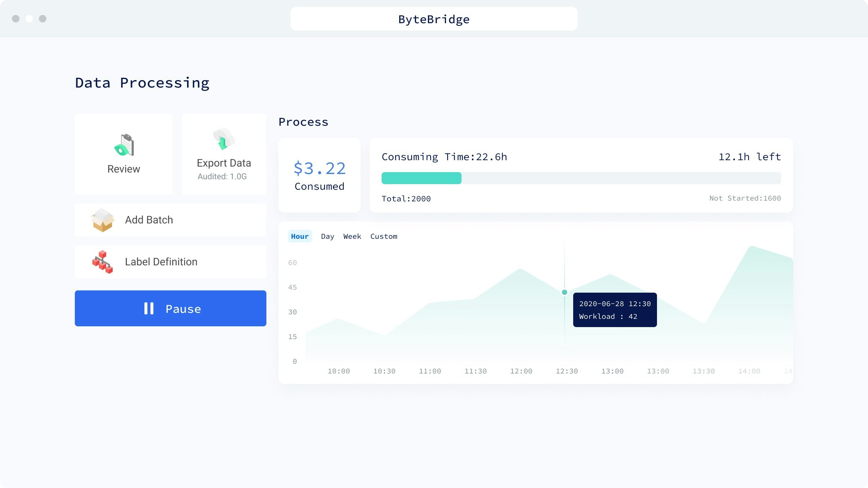The image size is (868, 488).
Task: Select the Hour chart tab
Action: coord(300,237)
